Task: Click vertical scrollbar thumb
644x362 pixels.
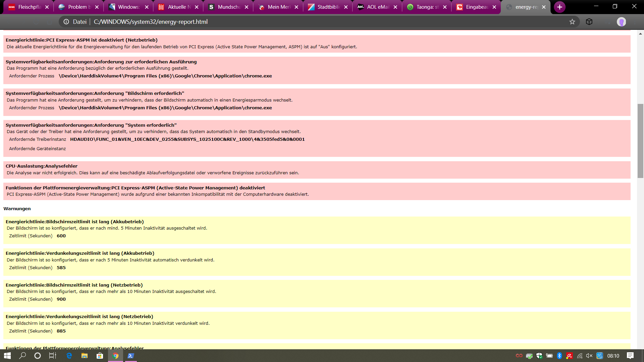Action: pos(640,141)
